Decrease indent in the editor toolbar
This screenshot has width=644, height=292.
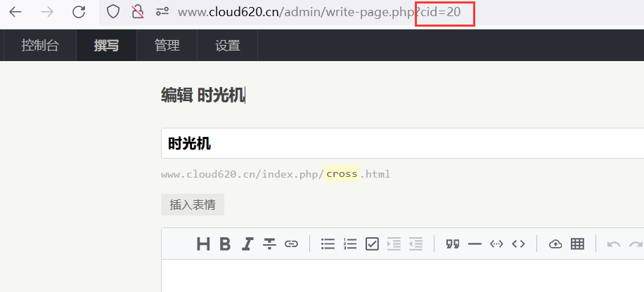coord(416,244)
